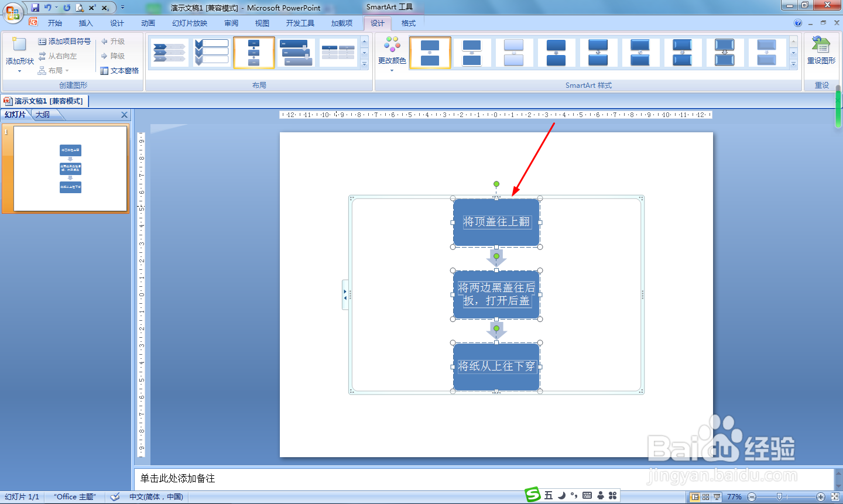Open print preview from the quick toolbar
The image size is (843, 504).
(x=80, y=8)
